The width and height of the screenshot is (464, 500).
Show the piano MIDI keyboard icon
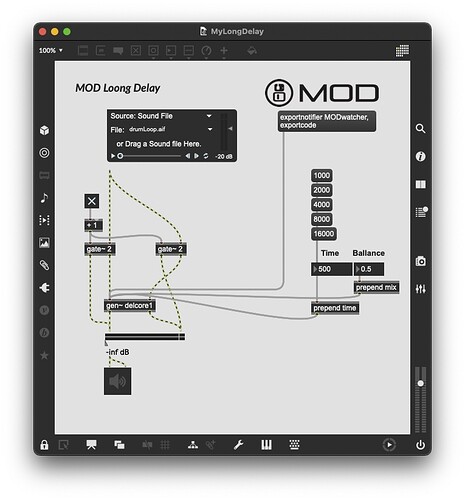266,445
